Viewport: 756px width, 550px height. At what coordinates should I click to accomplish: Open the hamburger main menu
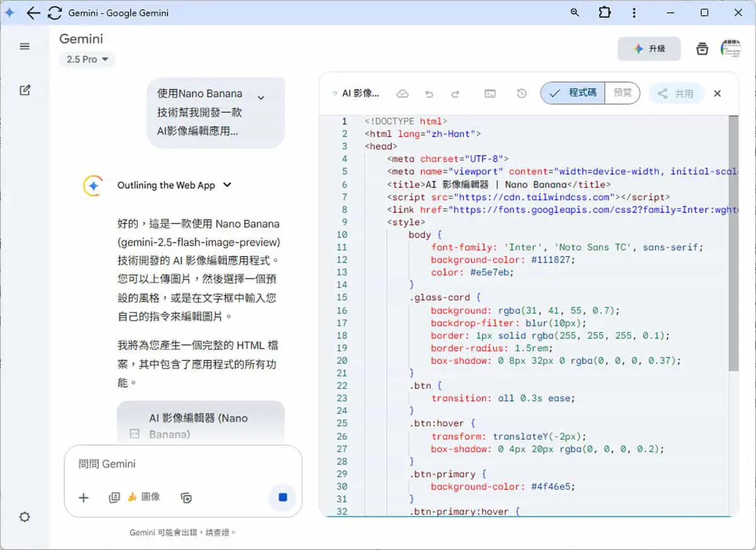(25, 46)
